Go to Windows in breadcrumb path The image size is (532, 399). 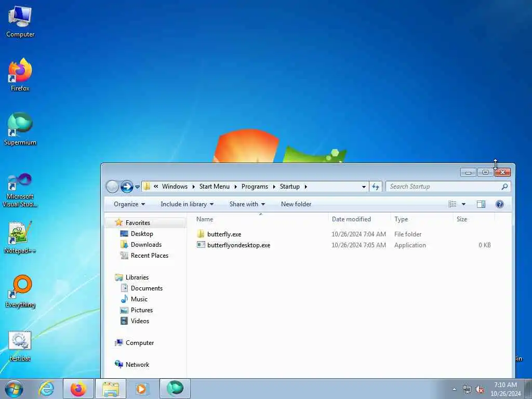[175, 187]
